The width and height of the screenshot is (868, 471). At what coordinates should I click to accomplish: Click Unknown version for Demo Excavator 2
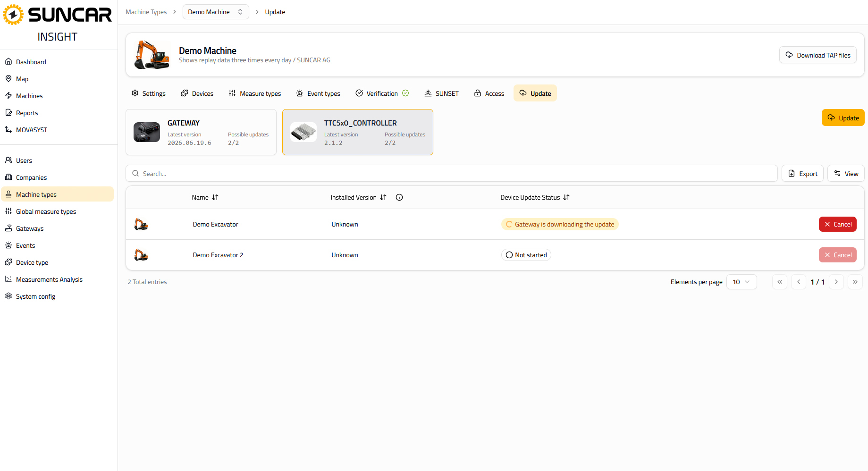[345, 255]
